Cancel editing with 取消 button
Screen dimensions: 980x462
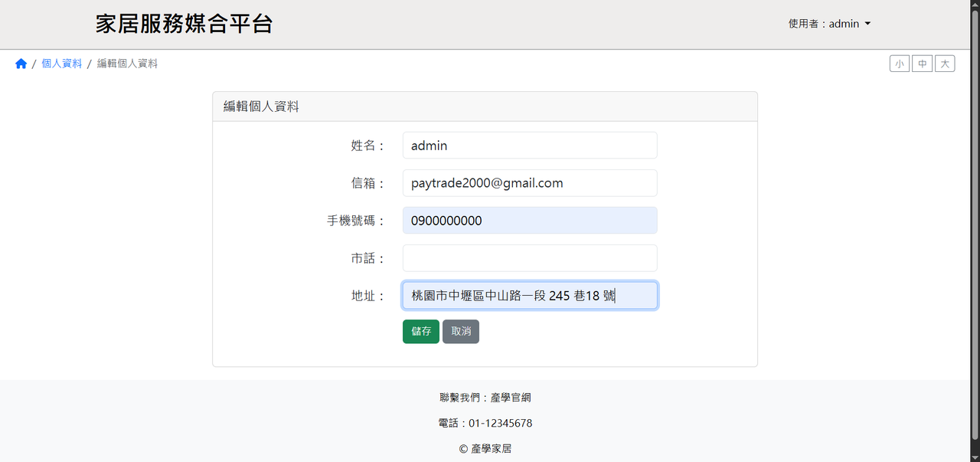[461, 332]
